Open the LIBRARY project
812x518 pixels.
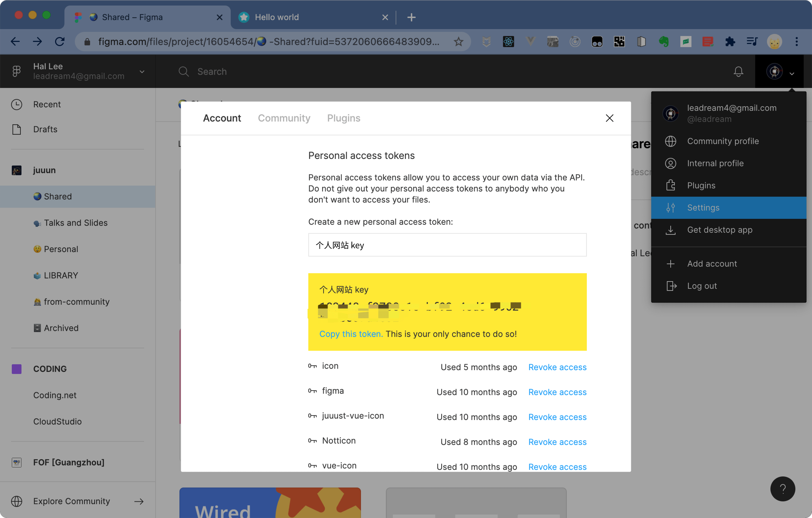(x=78, y=275)
